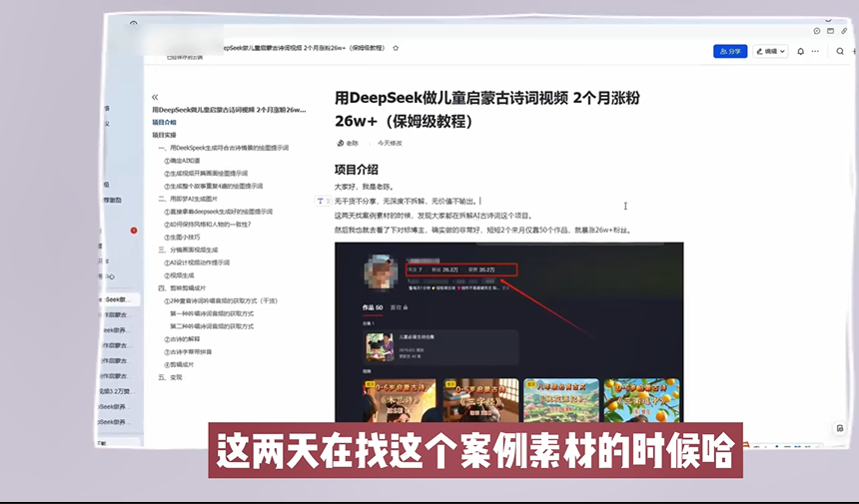Open outline item 第一种吟唱诗词音频的获取方式
This screenshot has height=504, width=859.
pyautogui.click(x=212, y=313)
